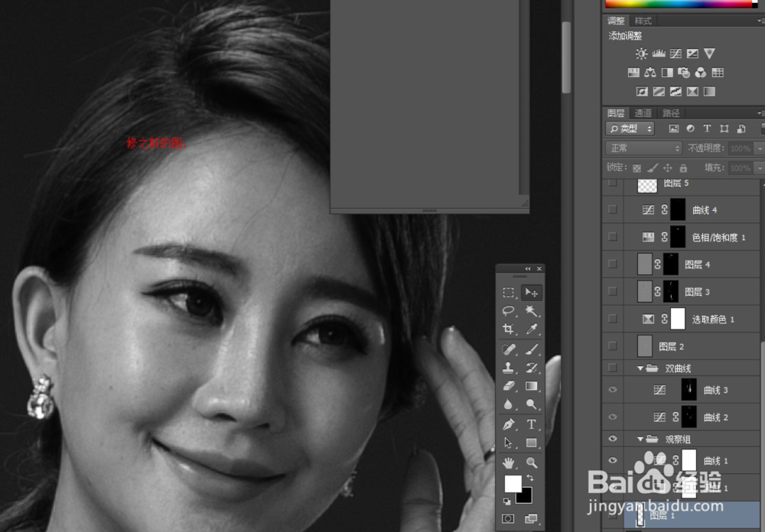The width and height of the screenshot is (765, 532).
Task: Collapse the toolbox with double arrows
Action: pos(527,269)
